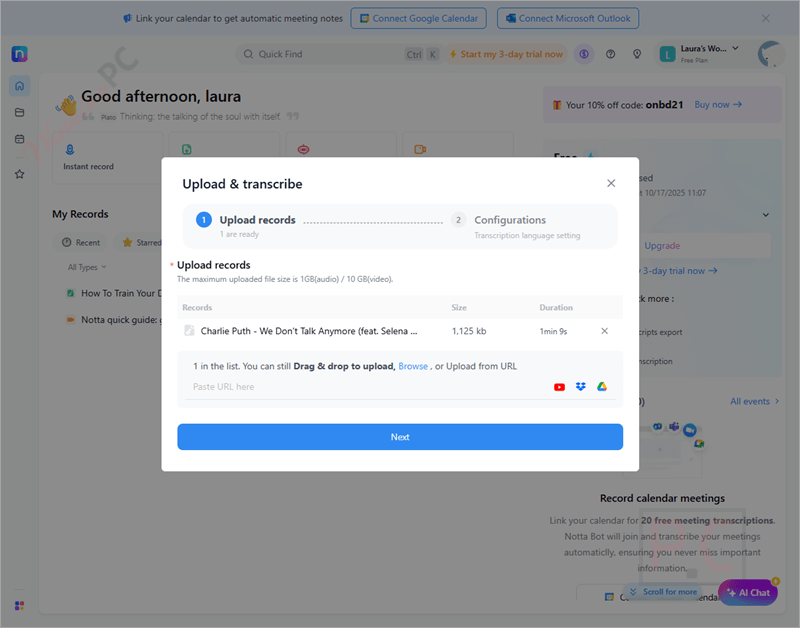Open Home in the sidebar

(x=19, y=86)
